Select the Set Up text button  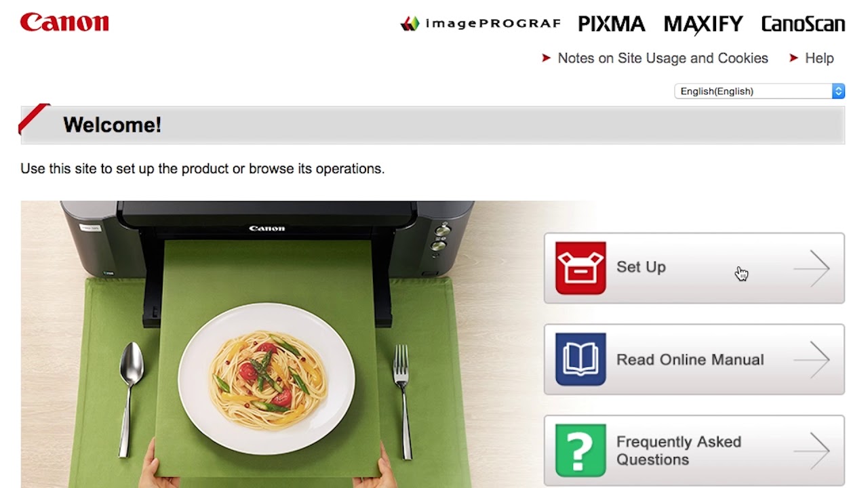641,267
